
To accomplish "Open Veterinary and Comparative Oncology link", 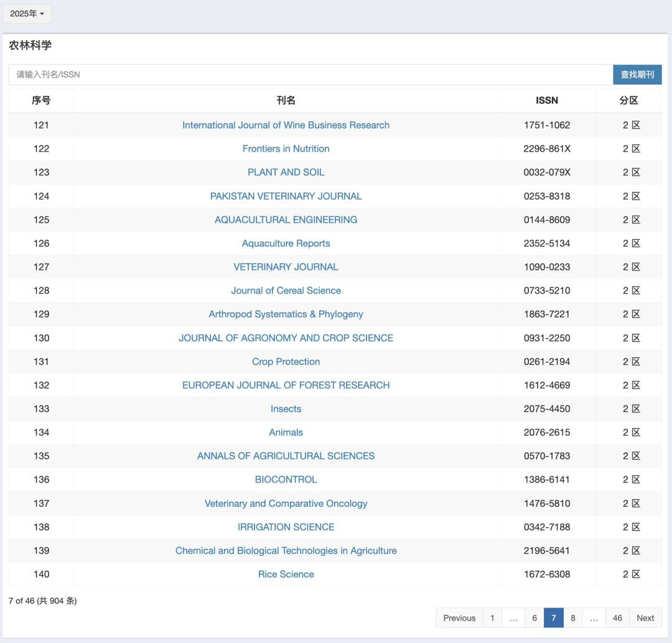I will tap(286, 503).
